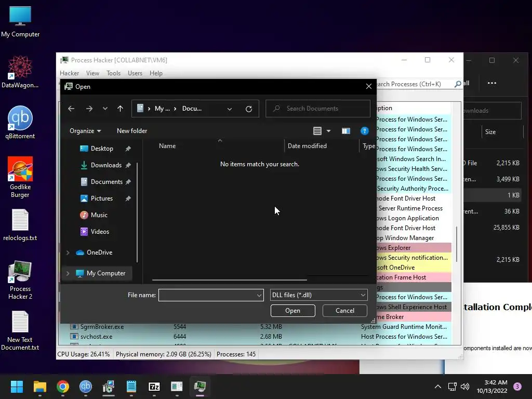Viewport: 532px width, 399px height.
Task: Click the Cancel button in the dialog
Action: 345,311
